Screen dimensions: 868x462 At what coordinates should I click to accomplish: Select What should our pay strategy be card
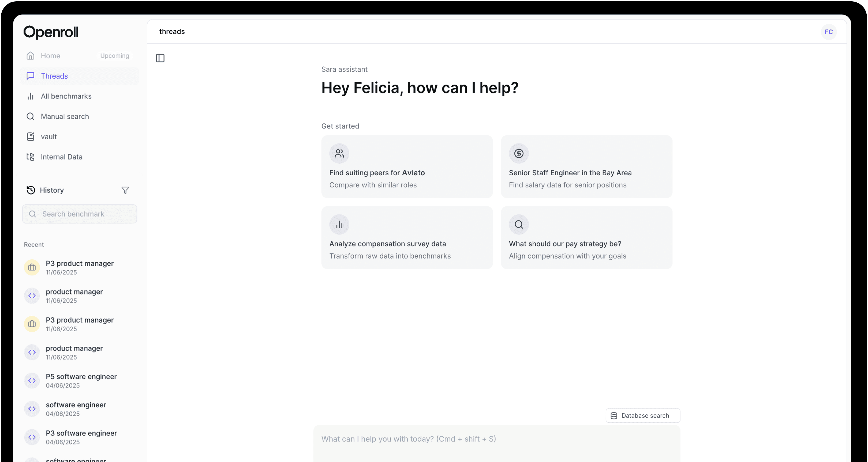pyautogui.click(x=586, y=238)
